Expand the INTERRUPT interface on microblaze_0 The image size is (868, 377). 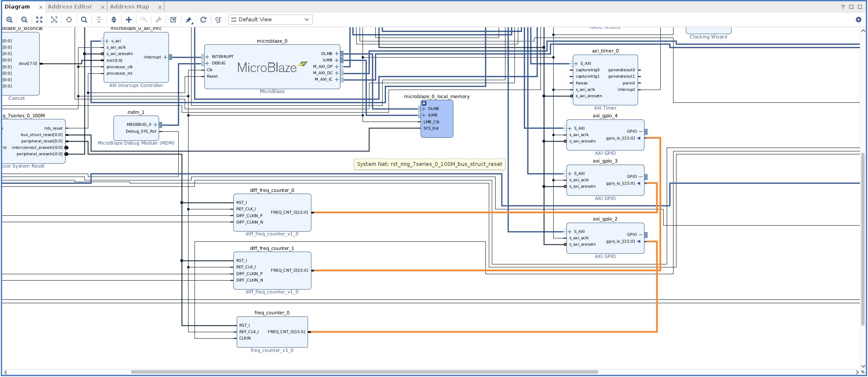click(207, 57)
